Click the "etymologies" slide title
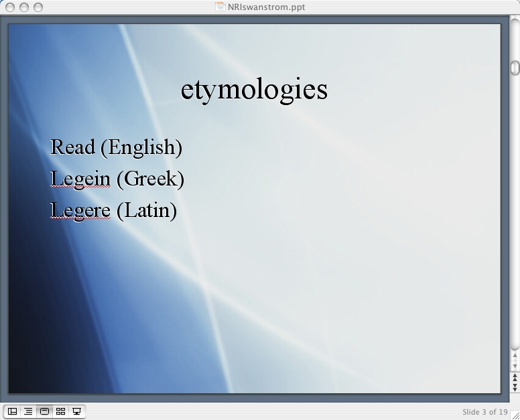This screenshot has width=520, height=420. (254, 90)
